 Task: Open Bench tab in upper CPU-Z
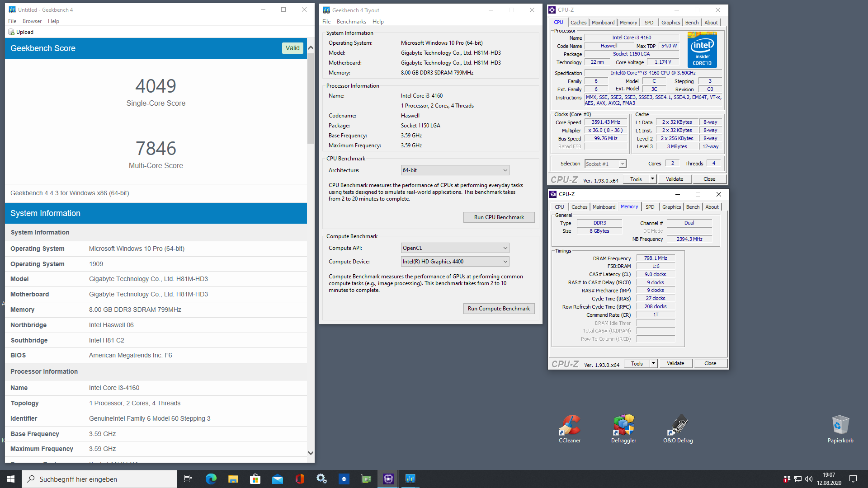[x=692, y=23]
